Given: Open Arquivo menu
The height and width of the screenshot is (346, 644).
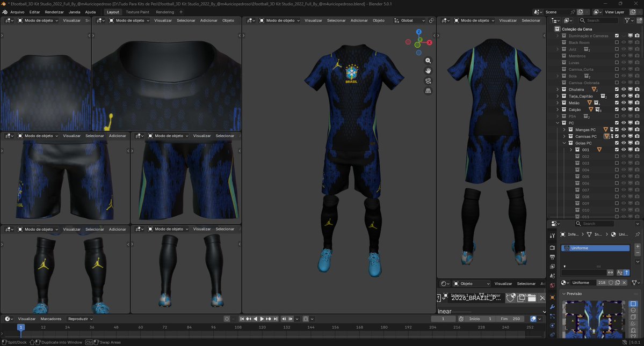Looking at the screenshot, I should 17,12.
